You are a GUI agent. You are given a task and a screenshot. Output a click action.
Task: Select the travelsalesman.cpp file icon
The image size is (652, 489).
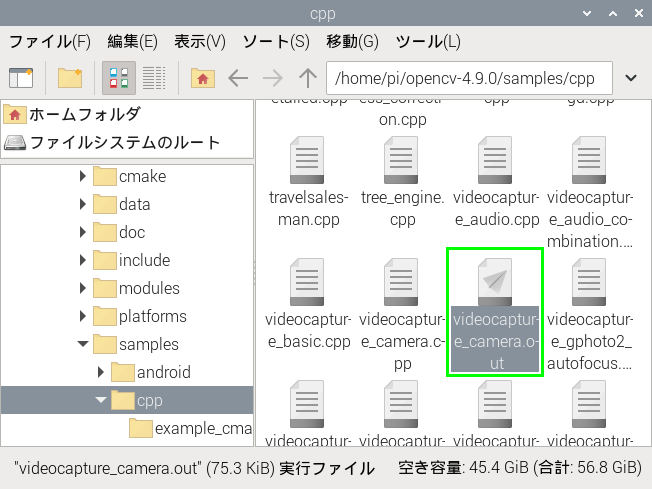307,160
